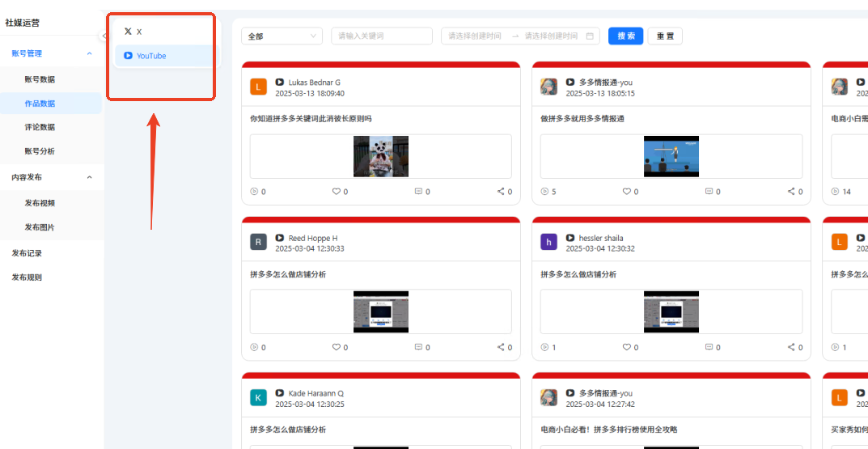Click YouTube icon next to hessler shaila
Screen dimensions: 868x449
tap(569, 238)
